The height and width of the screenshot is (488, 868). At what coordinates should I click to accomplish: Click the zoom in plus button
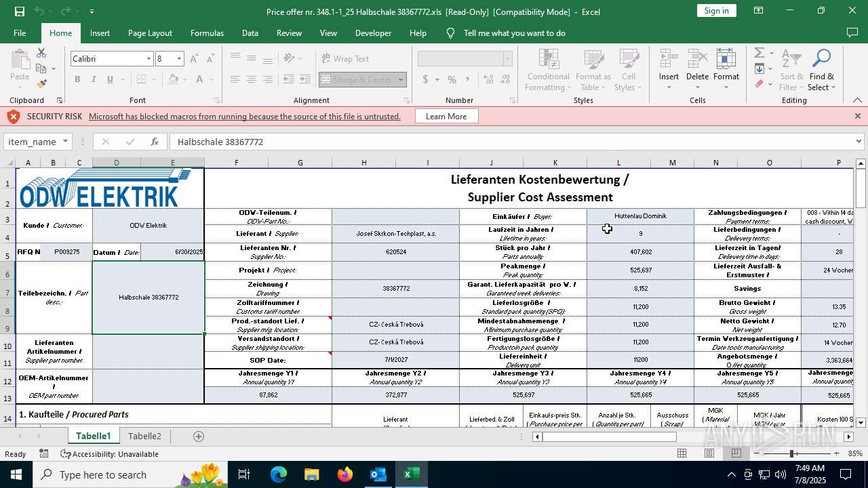click(836, 453)
